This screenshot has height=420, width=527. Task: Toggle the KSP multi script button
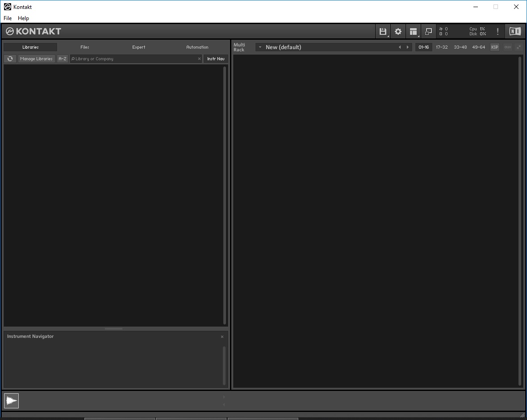[x=494, y=47]
